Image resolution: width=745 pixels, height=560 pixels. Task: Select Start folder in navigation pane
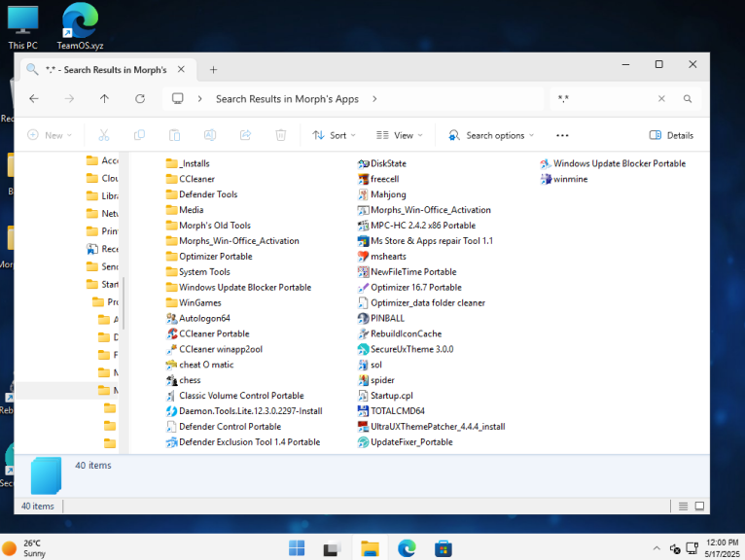[x=103, y=285]
